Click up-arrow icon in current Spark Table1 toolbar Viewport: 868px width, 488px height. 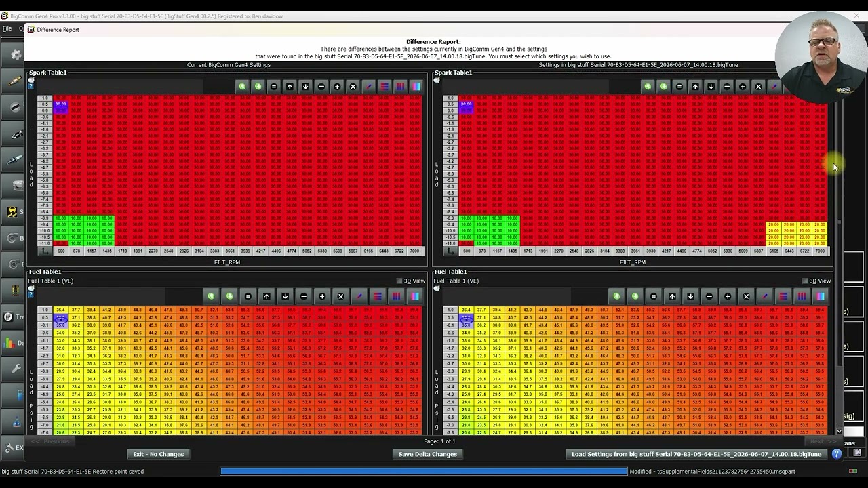pos(290,87)
